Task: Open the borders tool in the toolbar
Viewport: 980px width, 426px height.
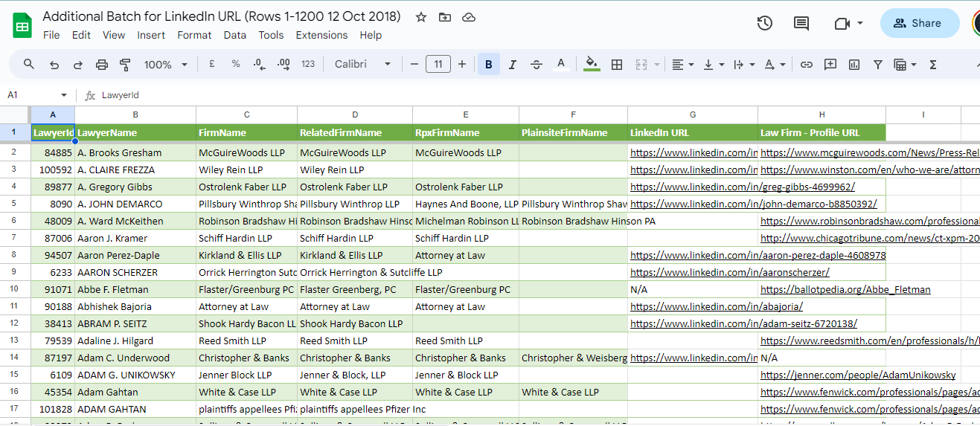Action: coord(616,65)
